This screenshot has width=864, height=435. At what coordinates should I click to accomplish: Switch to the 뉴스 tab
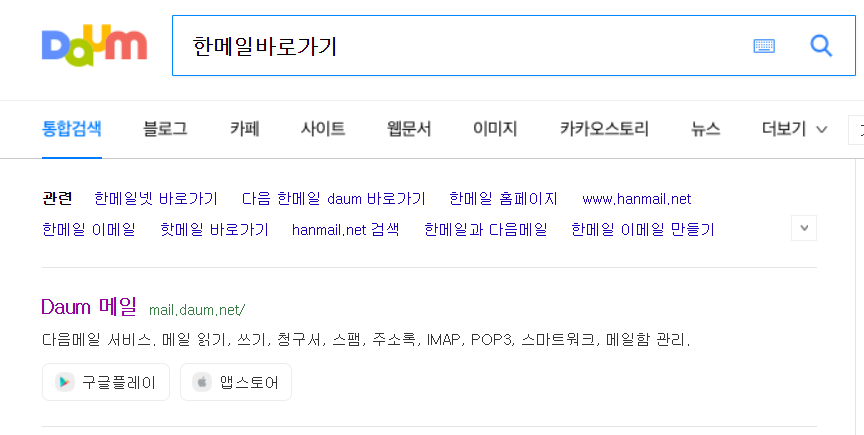click(706, 129)
